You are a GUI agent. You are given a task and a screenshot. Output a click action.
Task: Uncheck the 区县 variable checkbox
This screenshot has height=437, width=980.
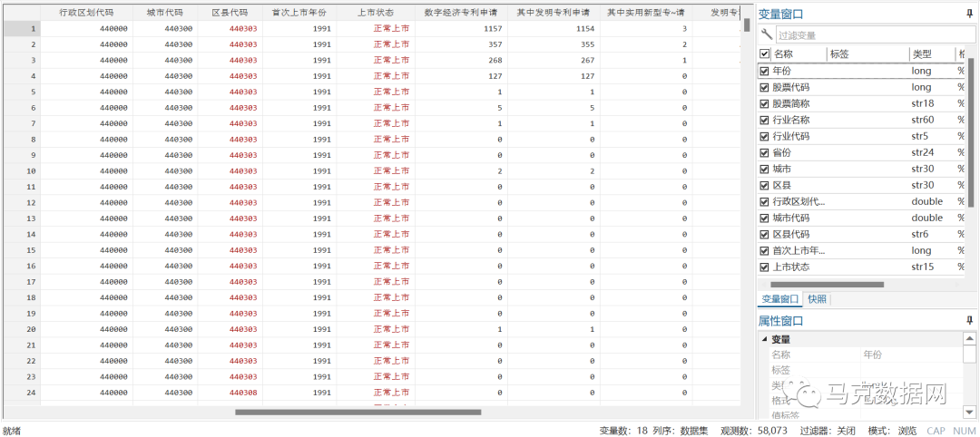pos(764,186)
